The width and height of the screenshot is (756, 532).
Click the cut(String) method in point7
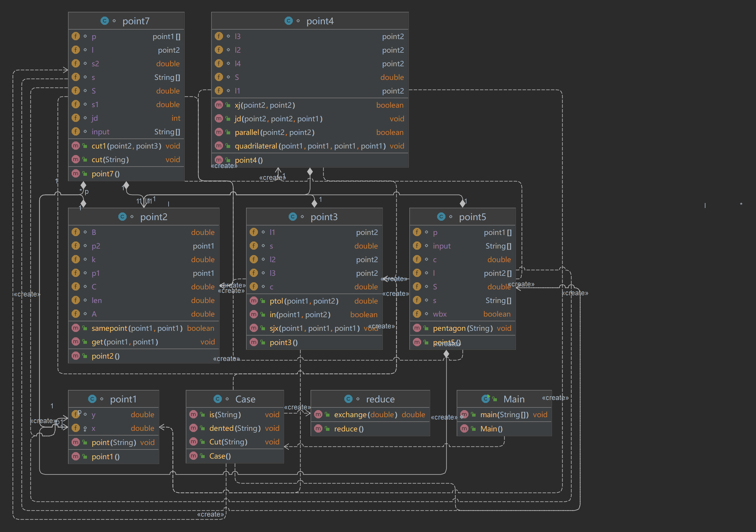pyautogui.click(x=126, y=159)
